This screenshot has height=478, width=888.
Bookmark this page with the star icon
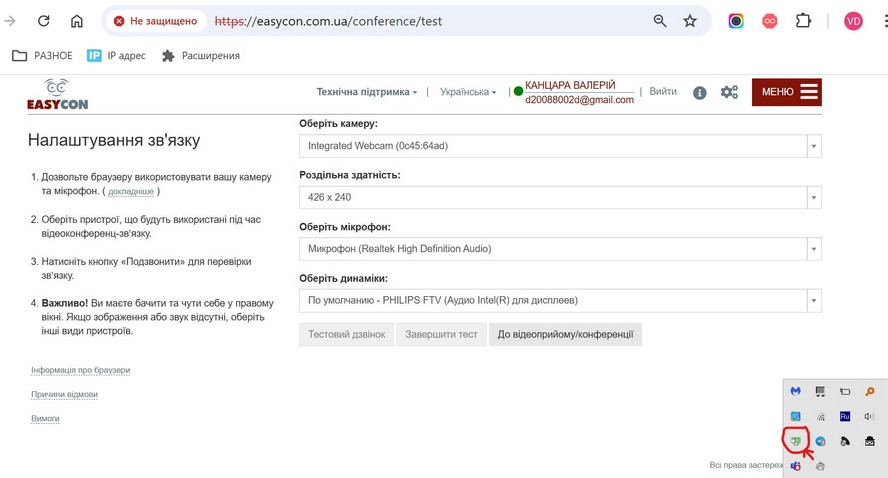pyautogui.click(x=690, y=21)
